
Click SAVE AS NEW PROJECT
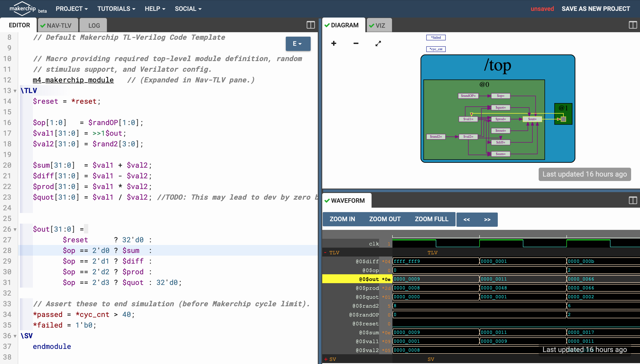point(596,9)
